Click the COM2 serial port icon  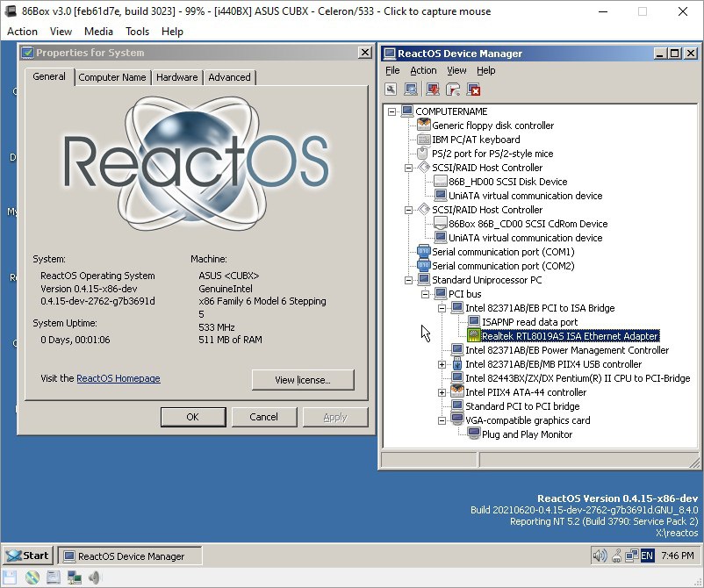pos(424,265)
